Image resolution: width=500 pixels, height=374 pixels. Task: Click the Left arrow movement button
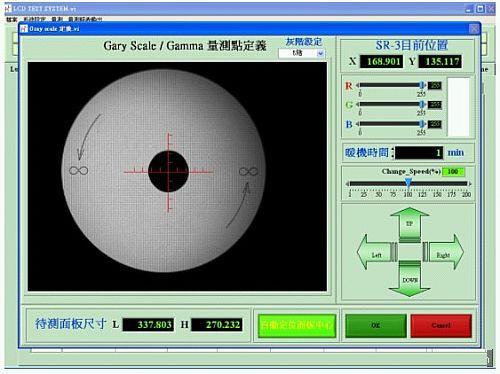click(377, 252)
